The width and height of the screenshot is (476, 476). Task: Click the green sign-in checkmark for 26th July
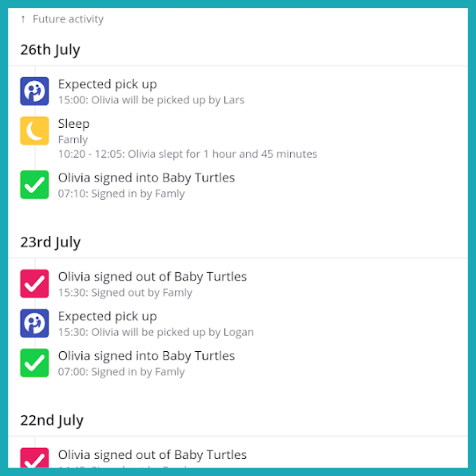coord(34,185)
